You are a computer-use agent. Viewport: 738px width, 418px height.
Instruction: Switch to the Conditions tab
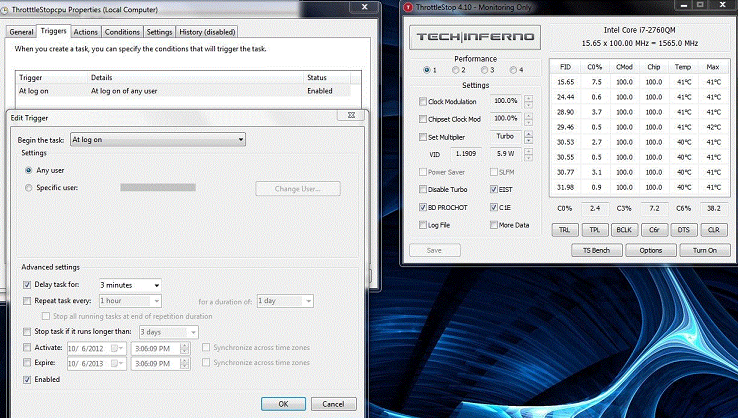[122, 32]
